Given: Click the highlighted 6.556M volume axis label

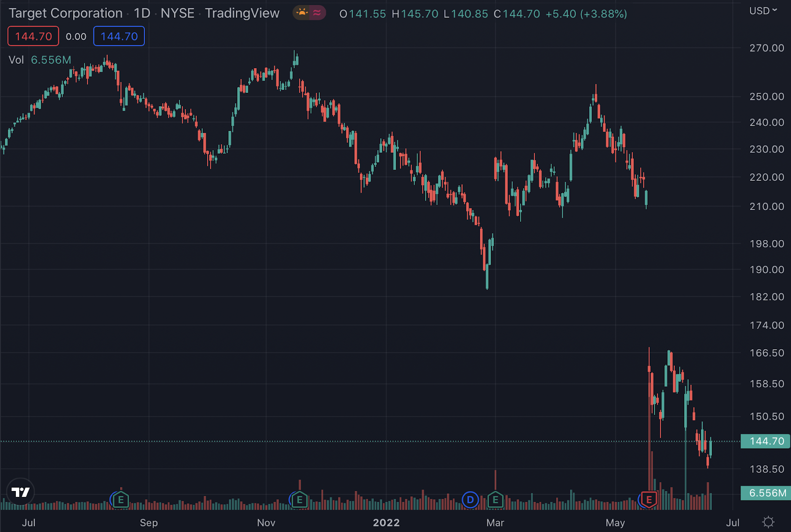Looking at the screenshot, I should pos(766,493).
